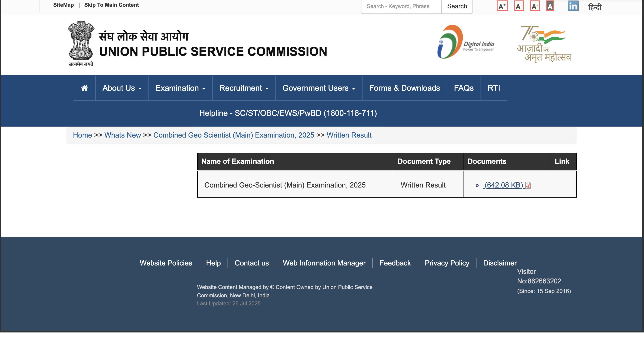Click the Search button
Screen dimensions: 644x358
click(x=457, y=6)
